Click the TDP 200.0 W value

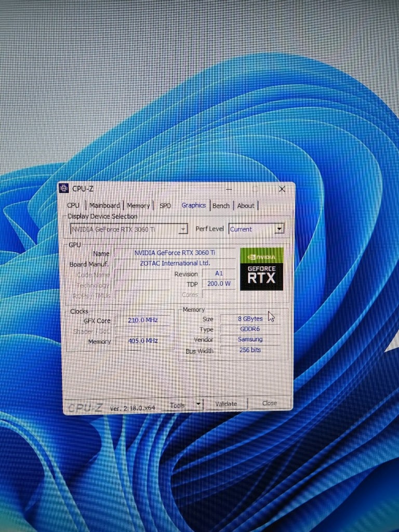219,283
